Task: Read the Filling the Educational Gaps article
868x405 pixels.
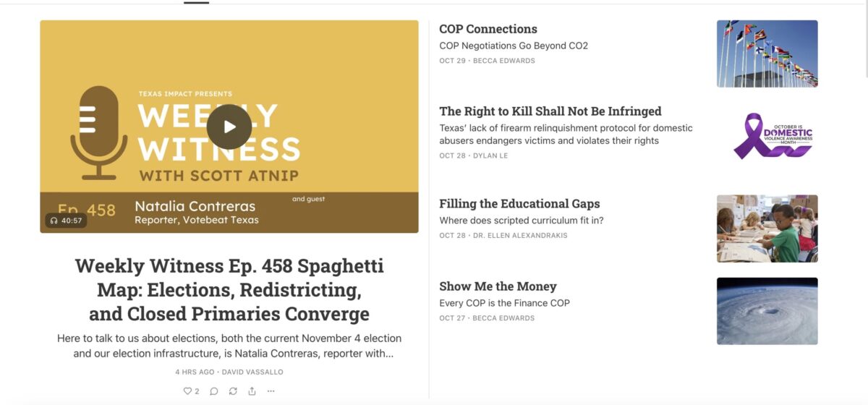Action: tap(519, 204)
